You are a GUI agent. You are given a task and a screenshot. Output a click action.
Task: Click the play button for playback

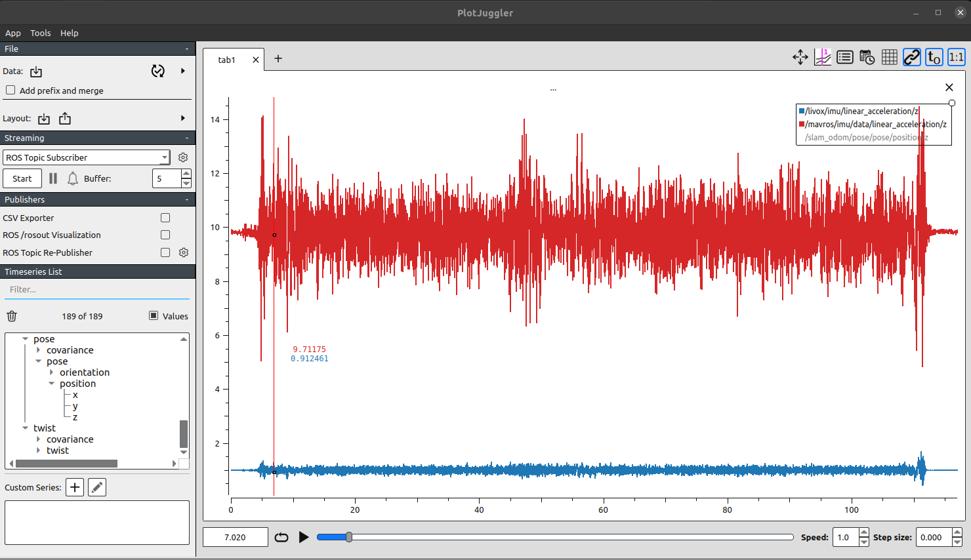click(x=304, y=537)
